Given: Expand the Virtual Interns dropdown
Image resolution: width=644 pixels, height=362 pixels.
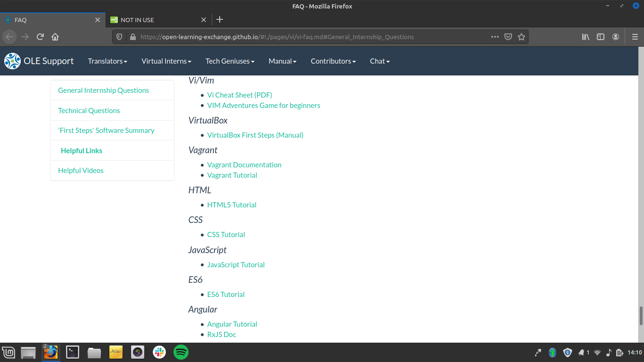Looking at the screenshot, I should 166,61.
